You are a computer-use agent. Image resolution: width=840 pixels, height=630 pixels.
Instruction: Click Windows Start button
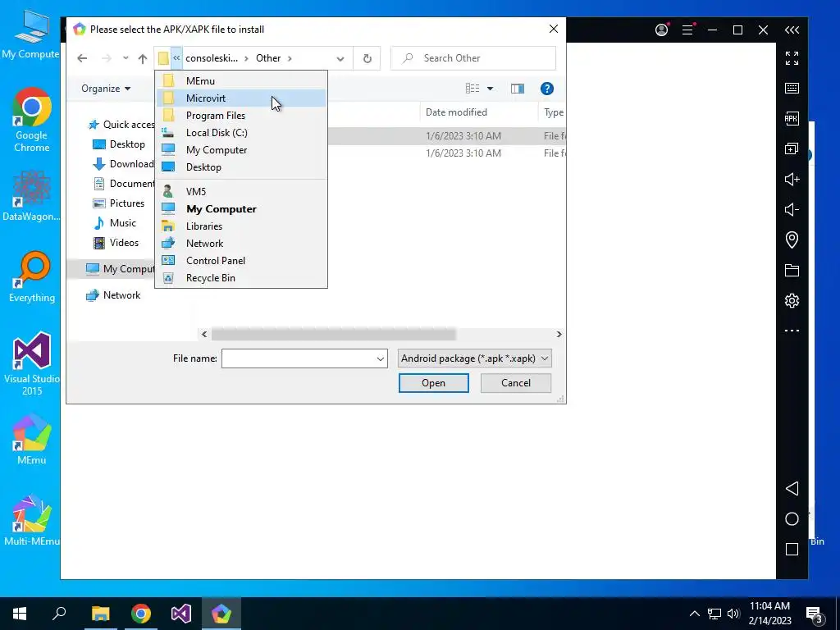(20, 614)
